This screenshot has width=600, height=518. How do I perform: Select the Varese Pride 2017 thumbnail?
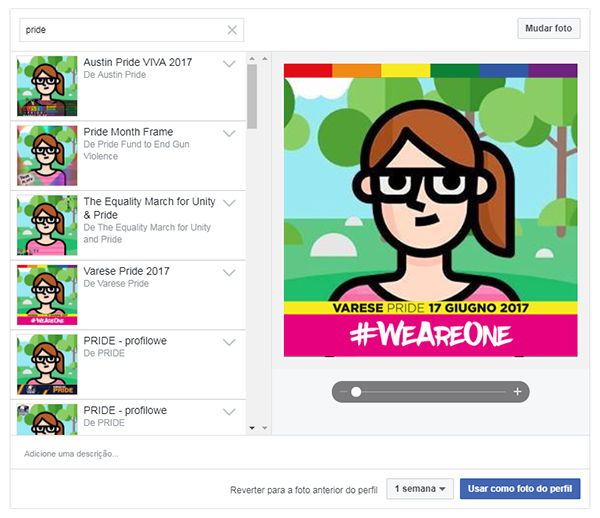[x=47, y=295]
